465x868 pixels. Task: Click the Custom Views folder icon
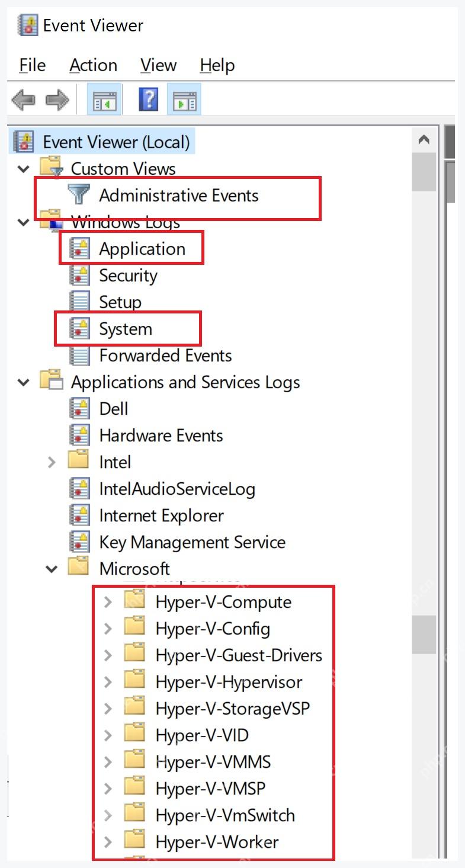[x=51, y=168]
